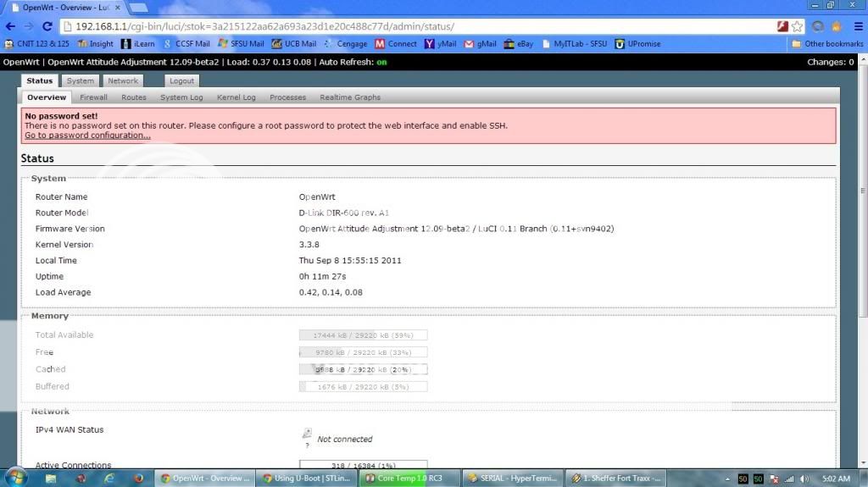Open Other bookmarks folder

827,44
